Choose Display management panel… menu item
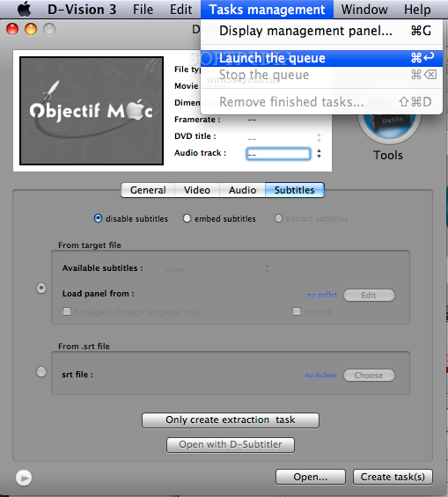Image resolution: width=448 pixels, height=497 pixels. (x=322, y=31)
